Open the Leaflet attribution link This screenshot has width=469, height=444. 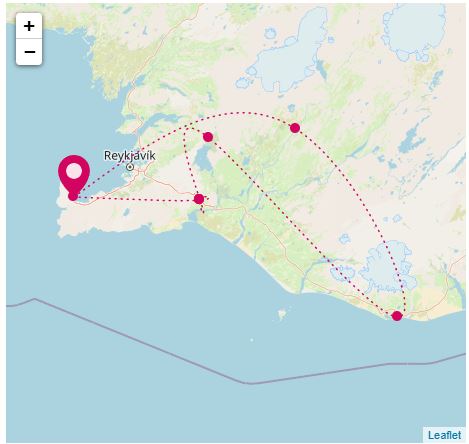point(444,435)
